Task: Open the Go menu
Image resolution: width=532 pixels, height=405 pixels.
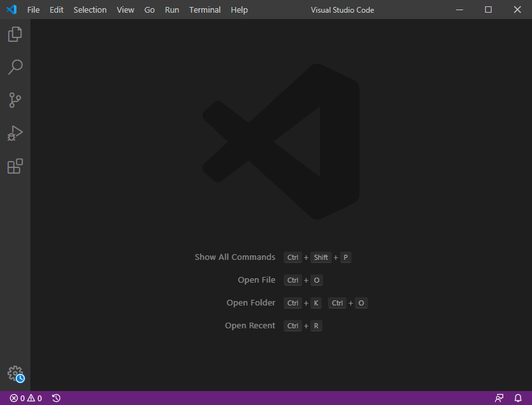Action: [x=149, y=10]
